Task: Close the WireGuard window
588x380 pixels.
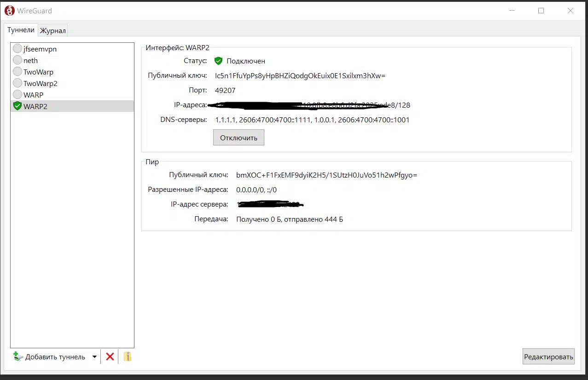Action: (x=571, y=11)
